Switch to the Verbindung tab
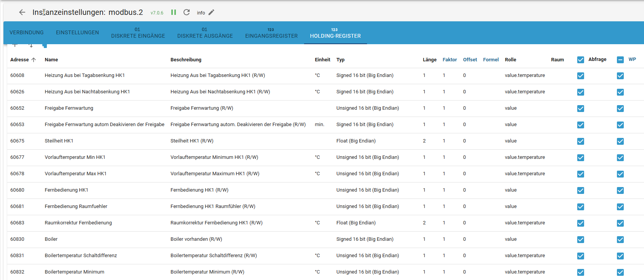Screen dimensions: 644x280 click(27, 33)
